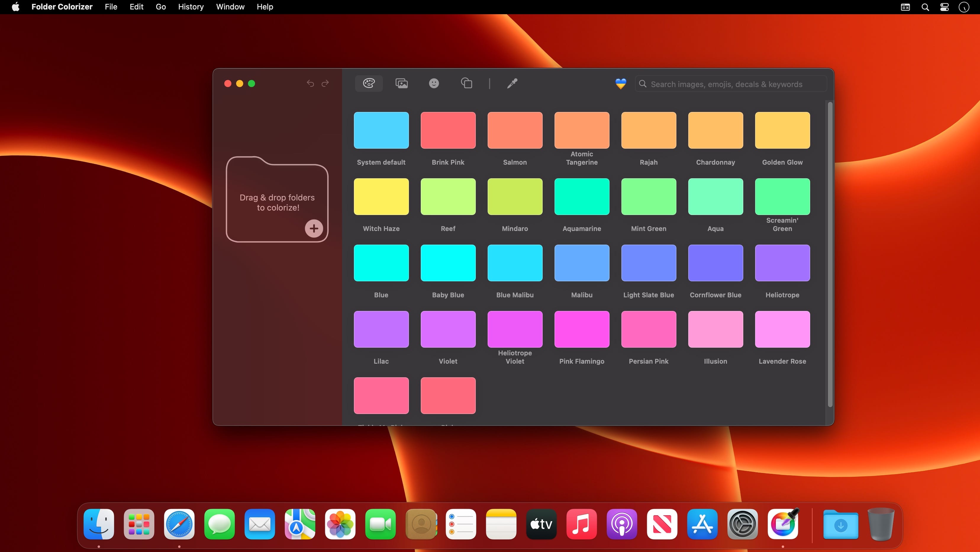This screenshot has width=980, height=552.
Task: Open Messages from the dock
Action: click(x=220, y=524)
